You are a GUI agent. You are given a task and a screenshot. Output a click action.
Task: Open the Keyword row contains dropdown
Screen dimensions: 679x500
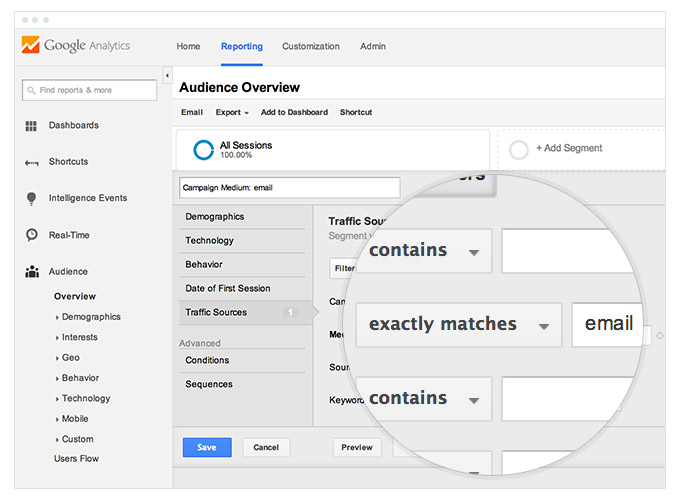pos(424,399)
